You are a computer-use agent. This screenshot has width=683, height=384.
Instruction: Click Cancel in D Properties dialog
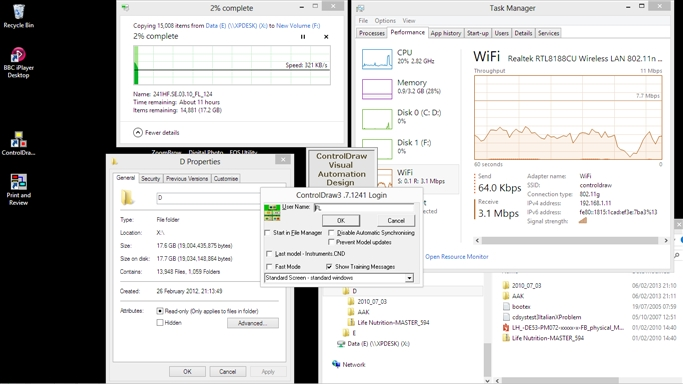[x=227, y=371]
